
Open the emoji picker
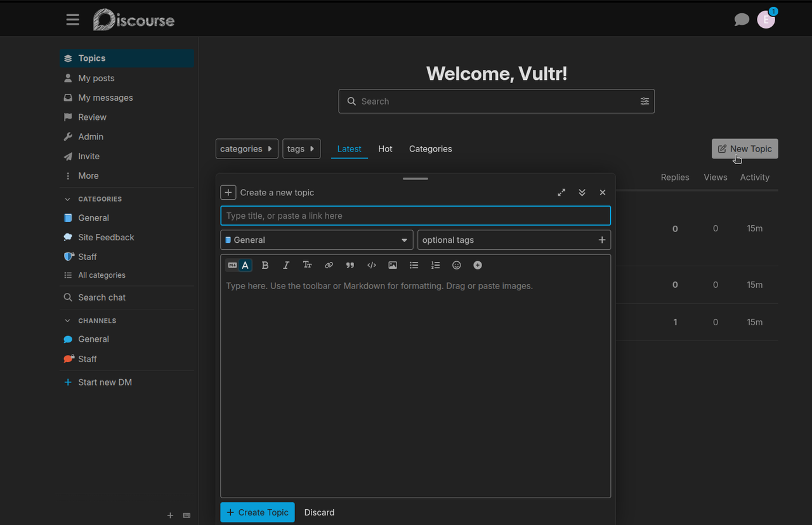point(456,265)
